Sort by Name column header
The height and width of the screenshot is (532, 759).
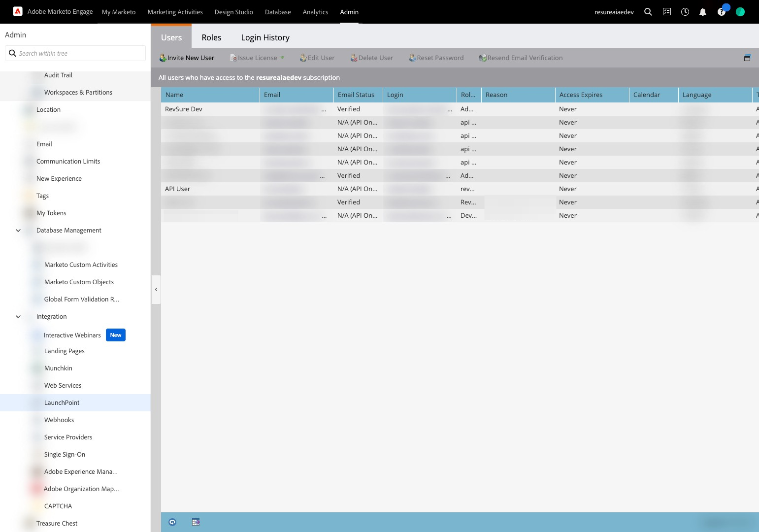210,95
